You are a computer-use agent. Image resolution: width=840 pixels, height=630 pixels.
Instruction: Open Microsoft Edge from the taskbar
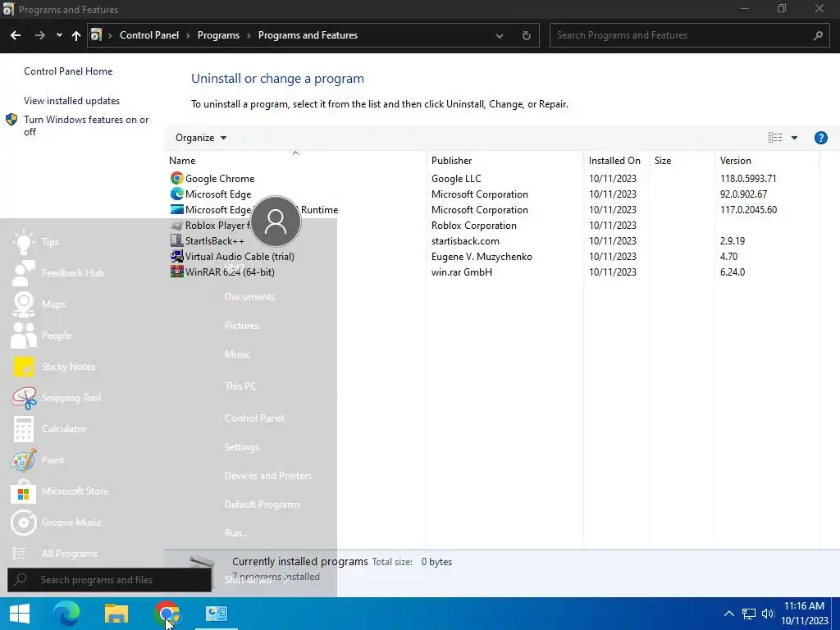click(x=66, y=614)
